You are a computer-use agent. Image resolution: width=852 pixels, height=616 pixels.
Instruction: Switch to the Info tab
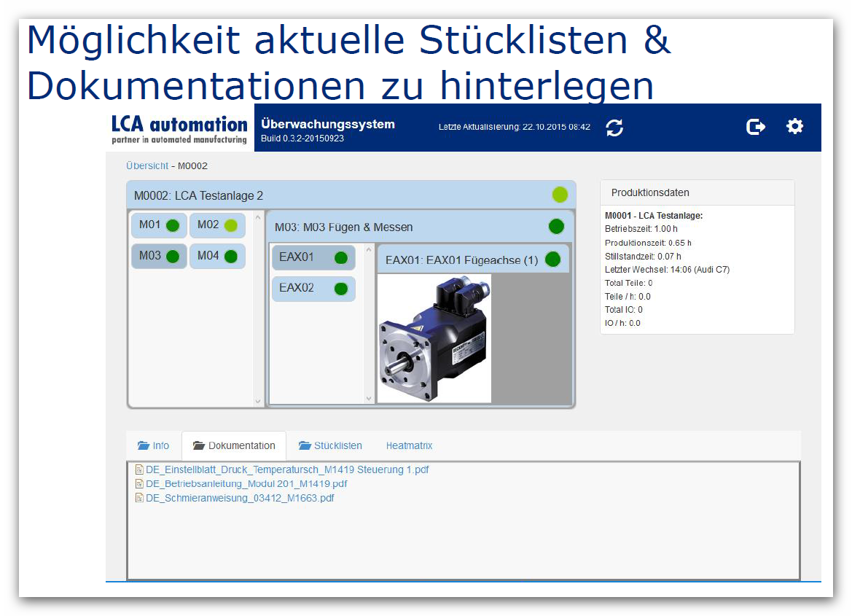click(x=153, y=446)
